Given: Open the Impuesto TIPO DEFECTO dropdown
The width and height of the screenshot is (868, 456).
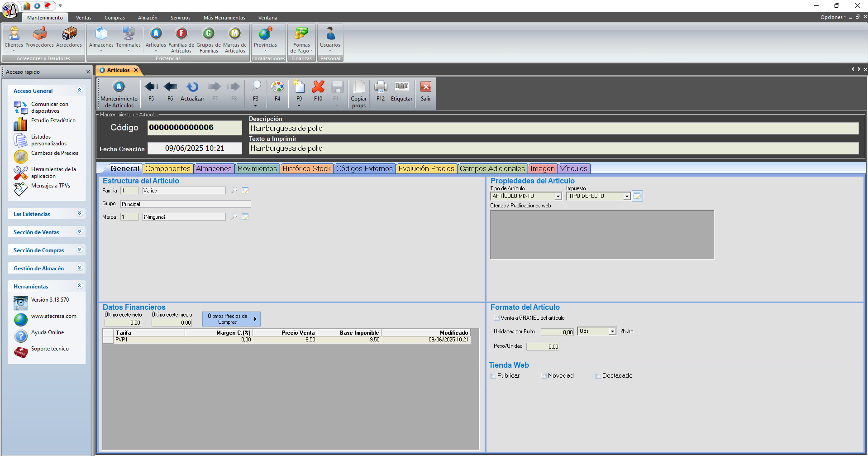Looking at the screenshot, I should (x=627, y=197).
